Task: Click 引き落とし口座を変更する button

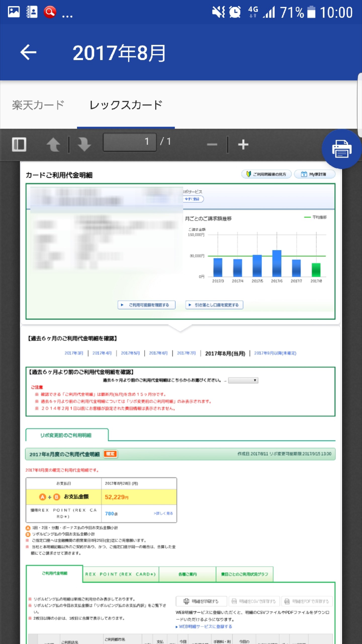Action: [x=214, y=305]
